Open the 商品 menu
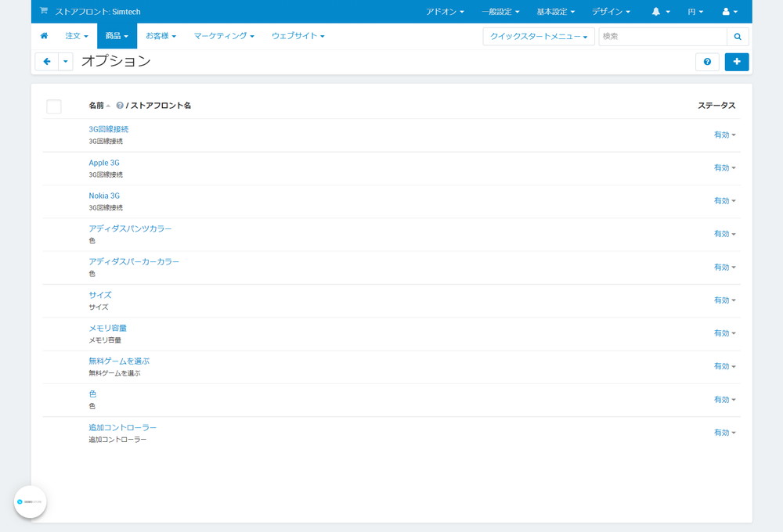This screenshot has width=783, height=532. coord(117,36)
